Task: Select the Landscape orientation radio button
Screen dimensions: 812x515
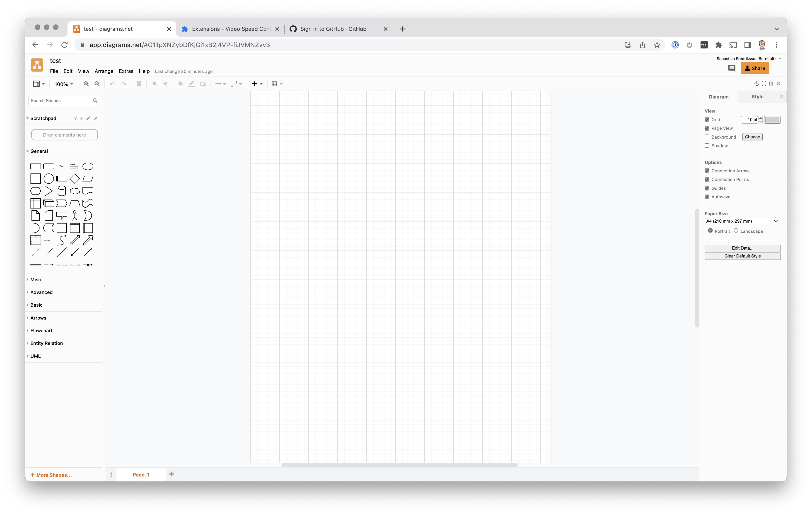Action: [x=737, y=231]
